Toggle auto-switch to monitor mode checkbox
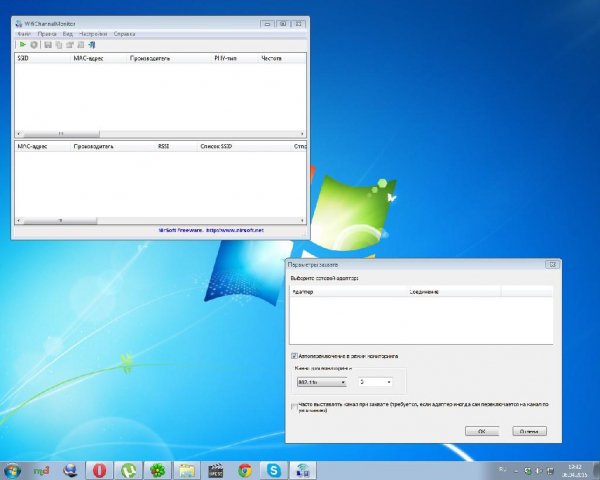This screenshot has height=480, width=600. (294, 356)
